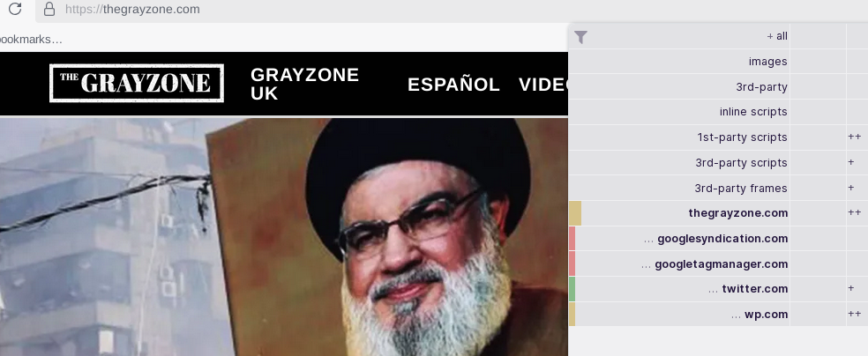Click the twitter.com green status bar

tap(572, 289)
